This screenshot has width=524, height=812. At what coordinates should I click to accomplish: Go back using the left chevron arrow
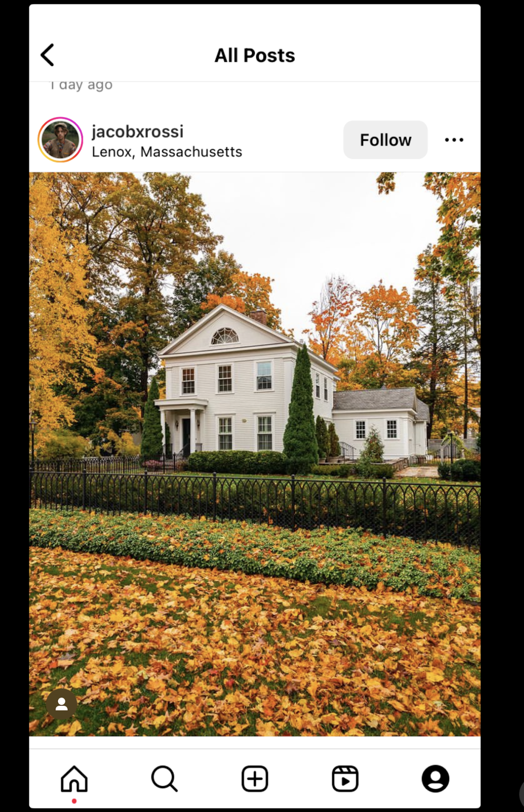(47, 55)
